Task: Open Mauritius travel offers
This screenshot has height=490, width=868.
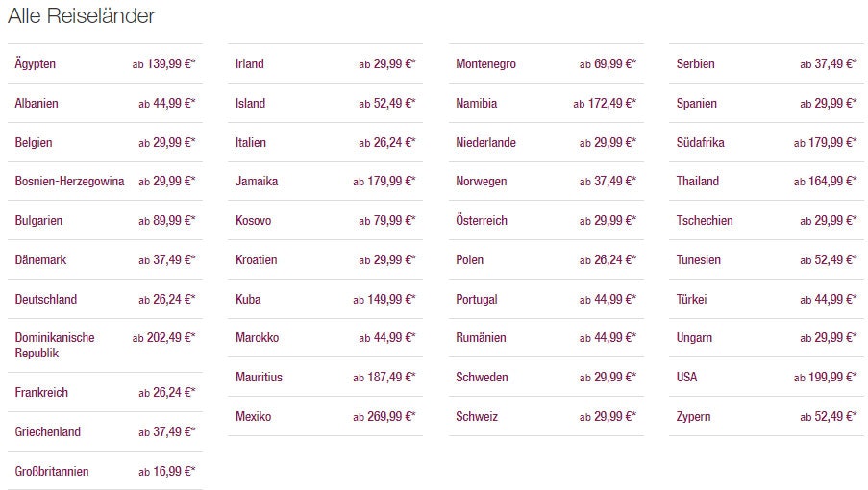Action: [x=260, y=378]
